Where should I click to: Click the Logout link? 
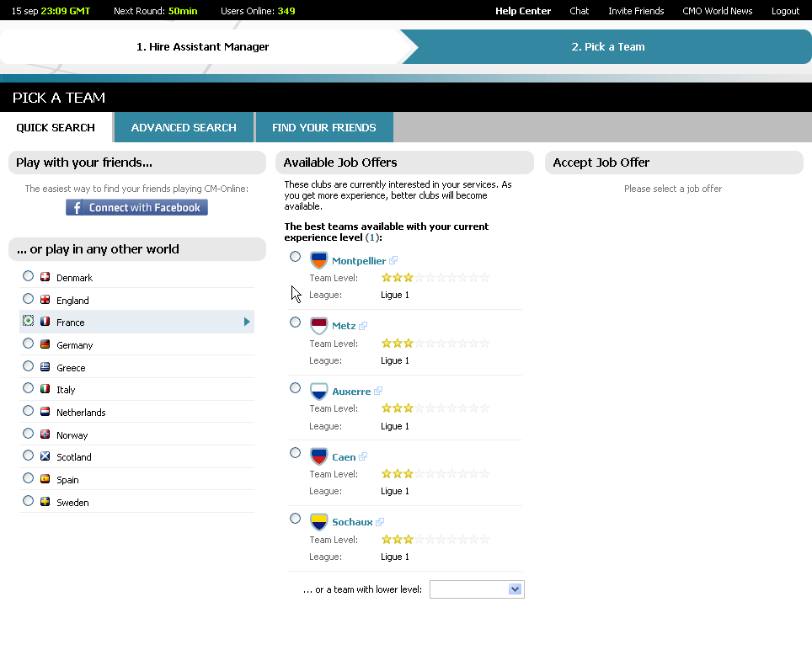click(x=785, y=11)
